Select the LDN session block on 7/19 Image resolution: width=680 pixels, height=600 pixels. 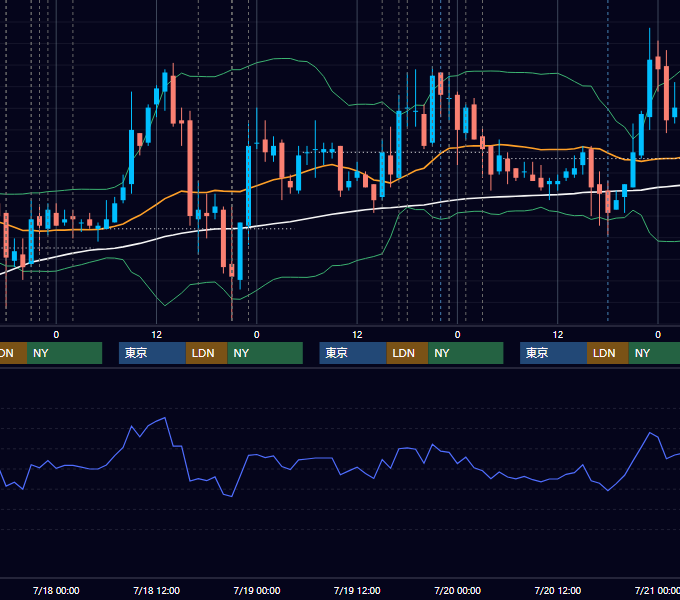[407, 353]
